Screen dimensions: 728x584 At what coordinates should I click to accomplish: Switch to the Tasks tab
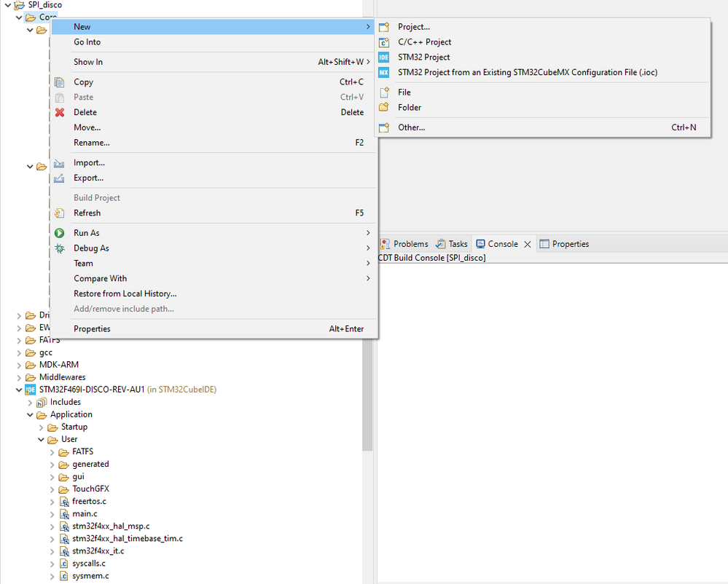[452, 244]
